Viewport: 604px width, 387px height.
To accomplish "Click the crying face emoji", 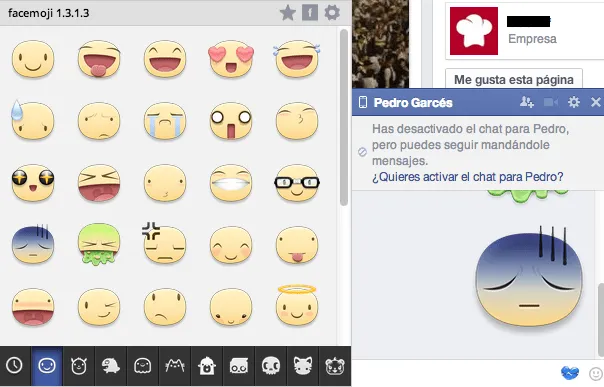I will pyautogui.click(x=165, y=121).
